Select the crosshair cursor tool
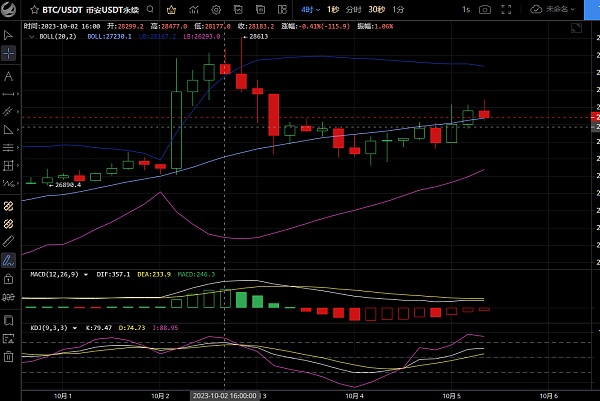600x401 pixels. 8,53
